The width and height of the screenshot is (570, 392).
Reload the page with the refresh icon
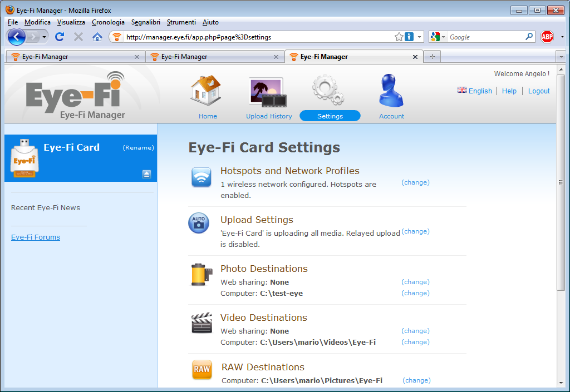tap(60, 37)
